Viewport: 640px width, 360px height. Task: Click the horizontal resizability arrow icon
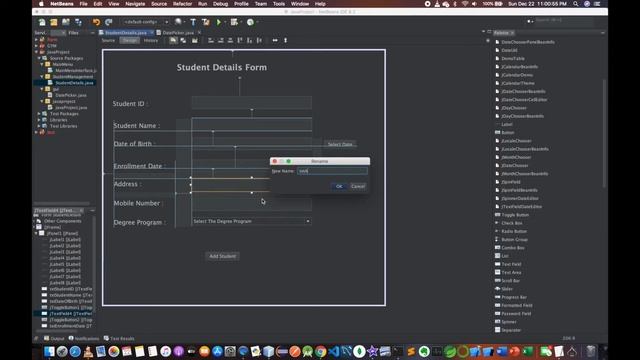point(275,40)
